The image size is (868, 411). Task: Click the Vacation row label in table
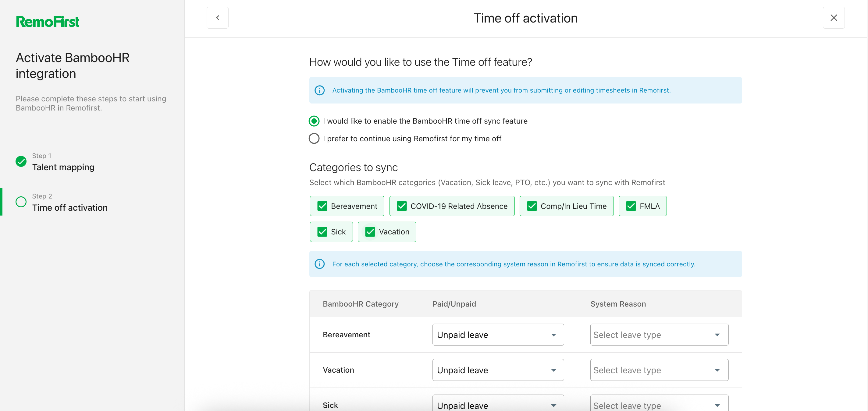point(338,370)
